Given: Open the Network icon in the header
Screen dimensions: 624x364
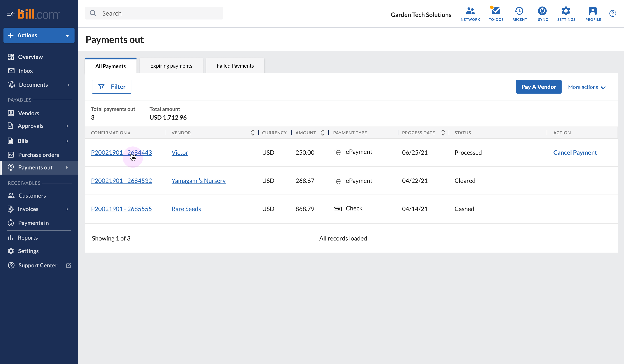Looking at the screenshot, I should 470,14.
